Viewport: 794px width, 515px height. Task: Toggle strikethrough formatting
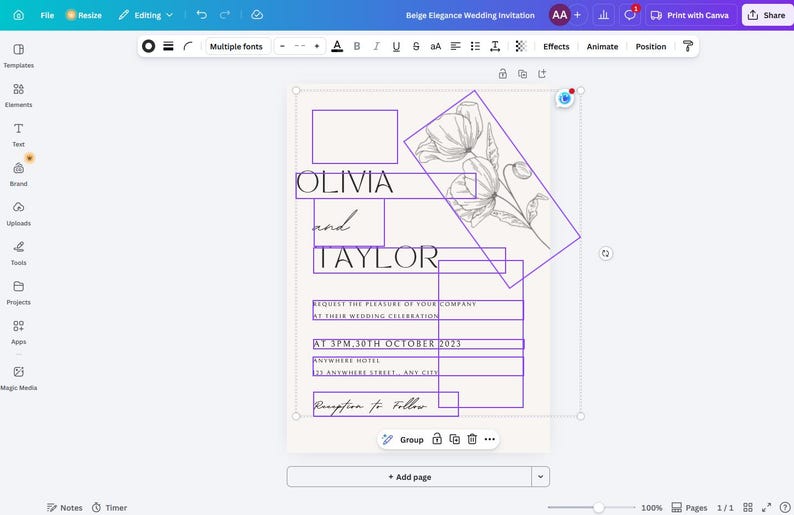point(416,46)
